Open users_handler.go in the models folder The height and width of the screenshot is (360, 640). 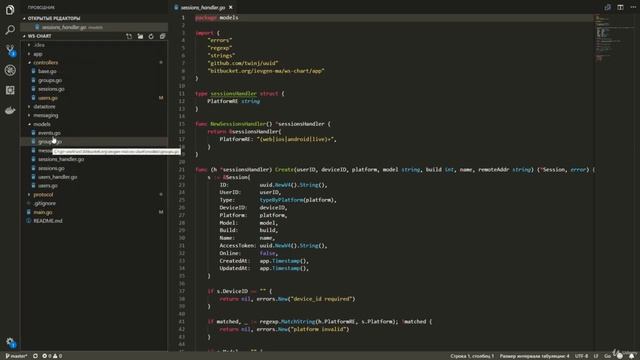pyautogui.click(x=58, y=177)
